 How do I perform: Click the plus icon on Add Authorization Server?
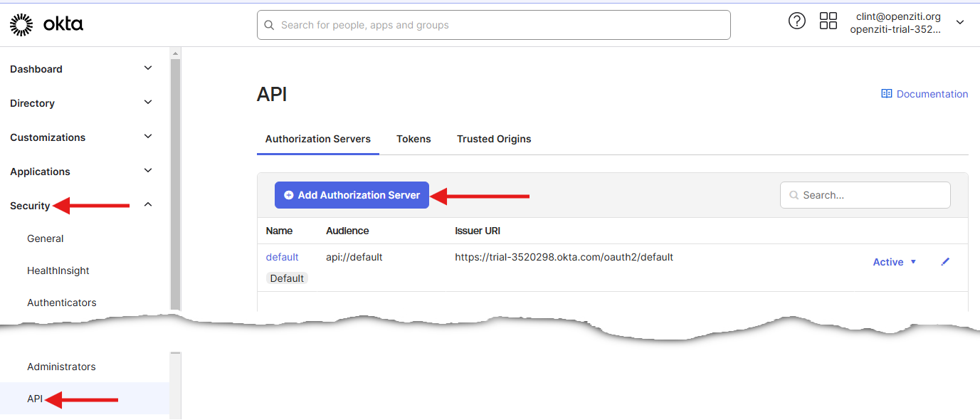click(288, 194)
